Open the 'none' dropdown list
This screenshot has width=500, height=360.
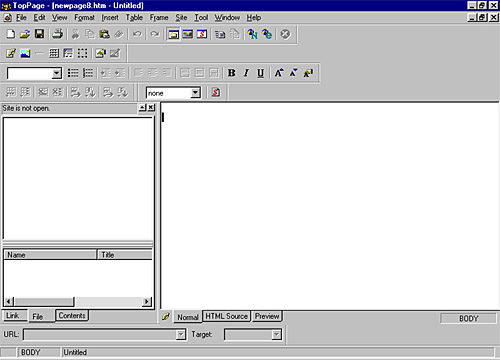pyautogui.click(x=196, y=92)
